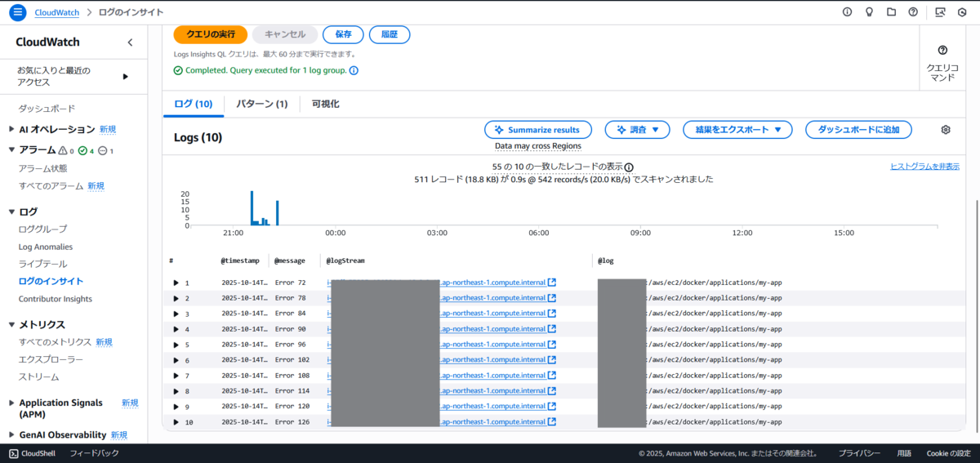
Task: Click the フィードバック footer link
Action: coord(94,453)
